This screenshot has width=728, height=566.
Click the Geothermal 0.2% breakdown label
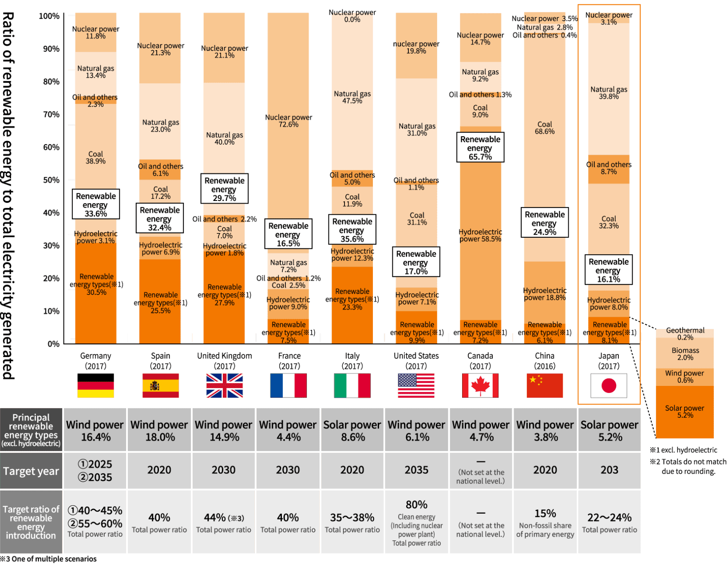point(685,334)
